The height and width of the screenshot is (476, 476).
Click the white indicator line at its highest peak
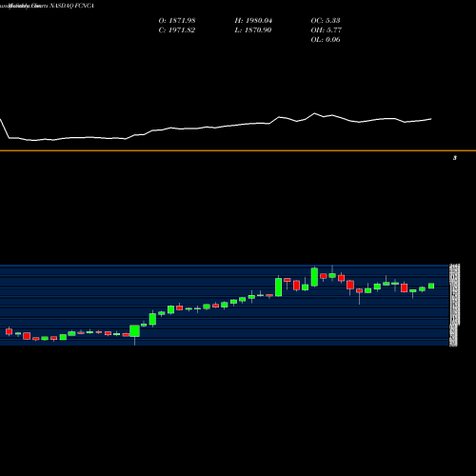(314, 113)
